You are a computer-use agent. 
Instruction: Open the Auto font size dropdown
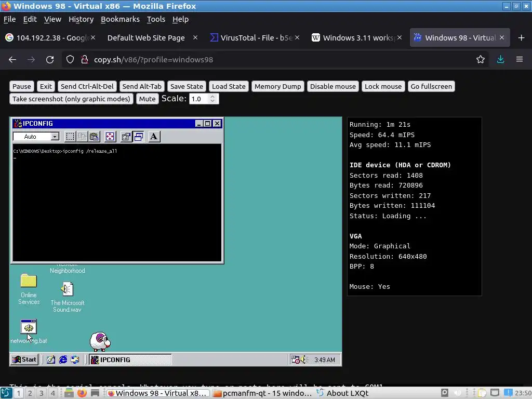click(x=55, y=137)
